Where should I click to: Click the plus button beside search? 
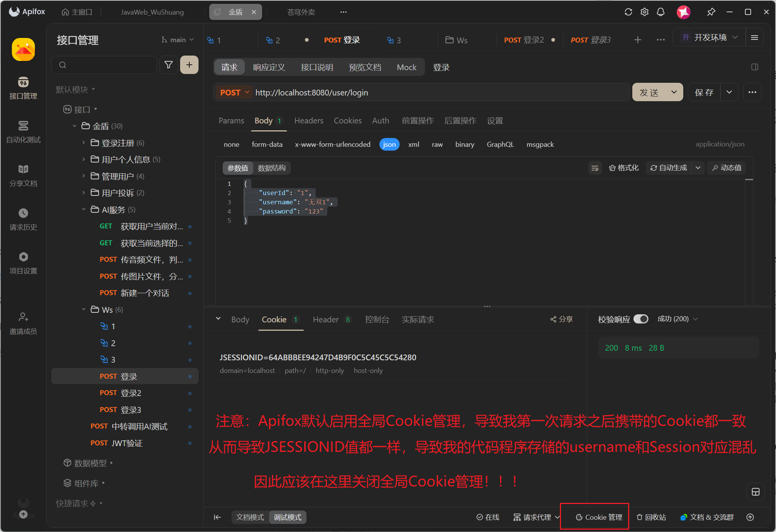(x=189, y=65)
